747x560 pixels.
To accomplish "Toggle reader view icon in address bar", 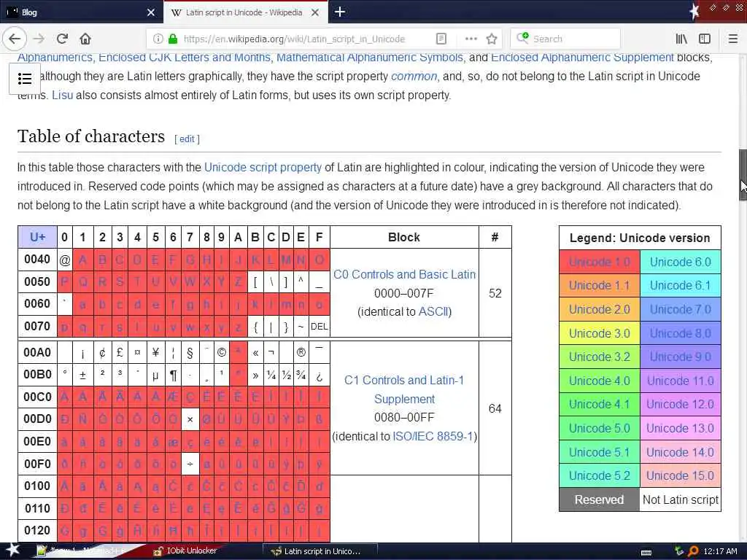I will pyautogui.click(x=441, y=39).
